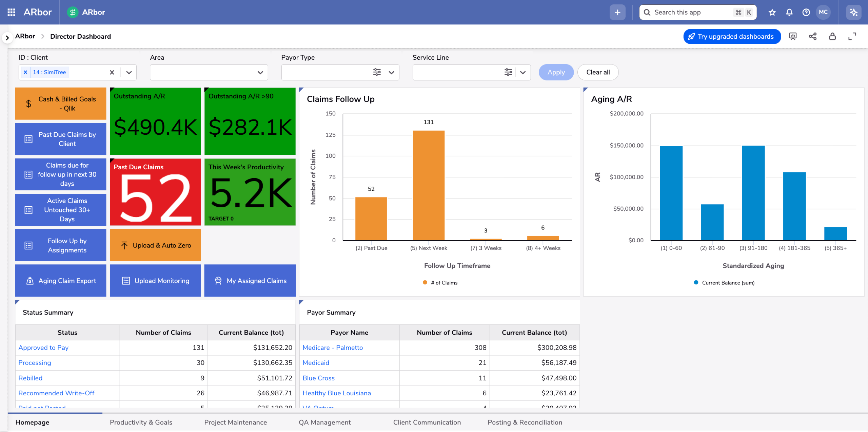Open favorites star icon

point(772,12)
